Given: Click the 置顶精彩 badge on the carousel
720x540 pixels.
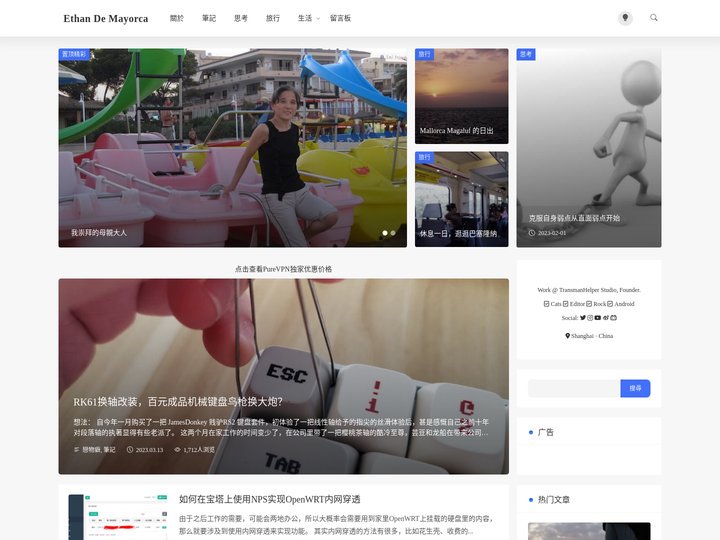Looking at the screenshot, I should click(74, 54).
